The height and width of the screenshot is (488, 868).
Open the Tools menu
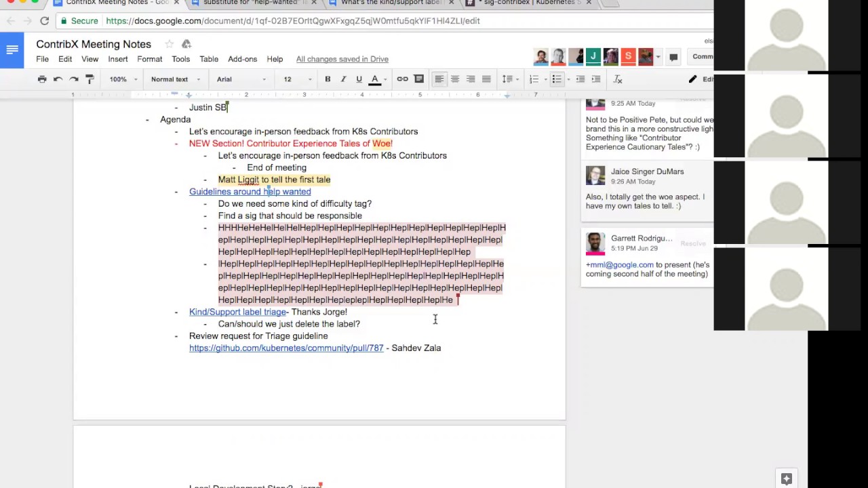click(x=180, y=59)
